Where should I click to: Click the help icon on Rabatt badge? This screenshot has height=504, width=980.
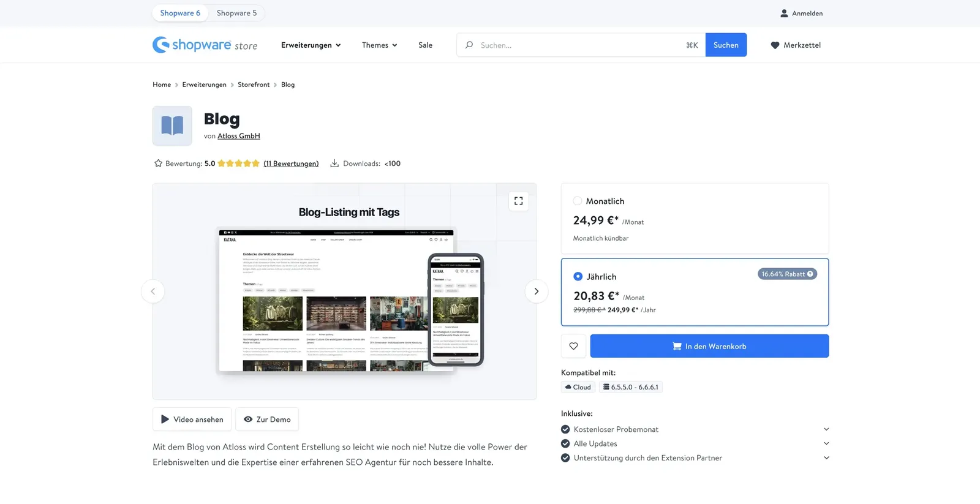(x=810, y=274)
